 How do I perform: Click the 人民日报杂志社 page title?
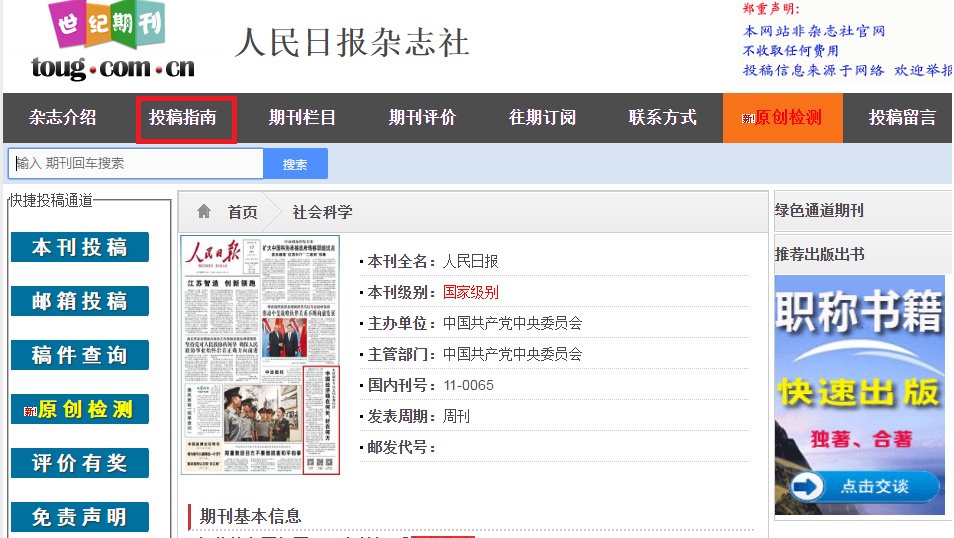pos(352,43)
